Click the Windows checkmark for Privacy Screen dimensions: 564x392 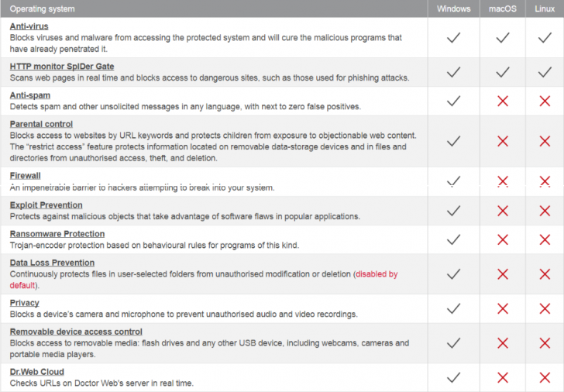tap(454, 308)
